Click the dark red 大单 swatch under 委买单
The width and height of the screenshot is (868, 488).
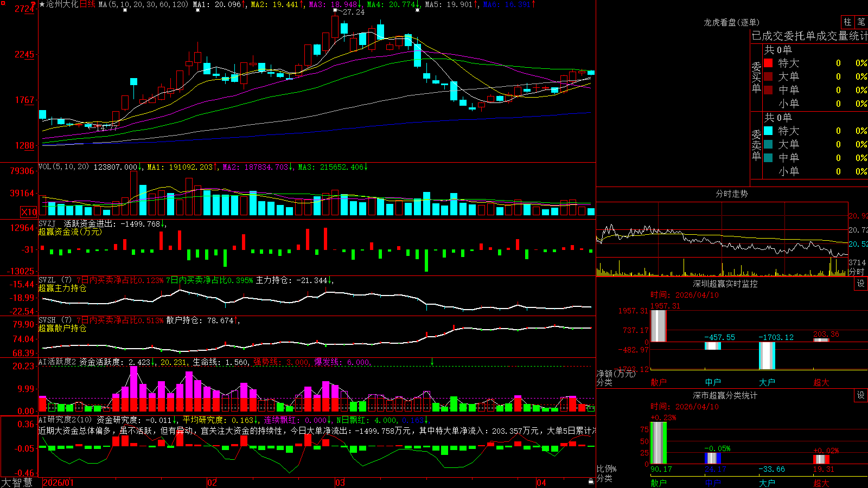(768, 76)
